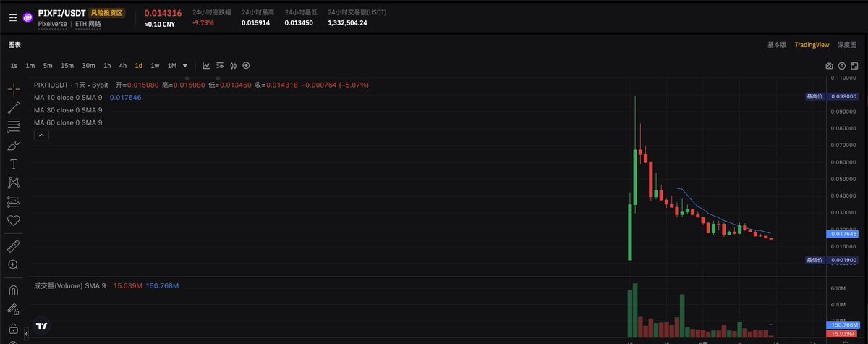Screen dimensions: 868x344
Task: Click the MA 30 close indicator legend
Action: pyautogui.click(x=68, y=110)
